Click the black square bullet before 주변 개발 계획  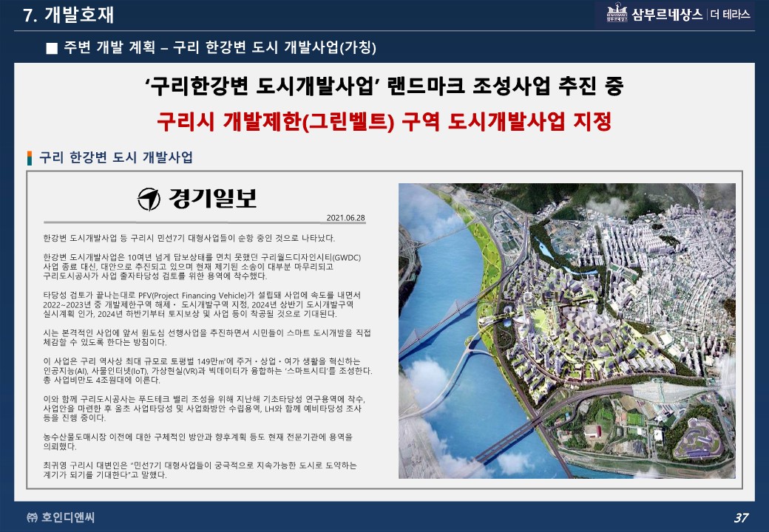tap(51, 48)
